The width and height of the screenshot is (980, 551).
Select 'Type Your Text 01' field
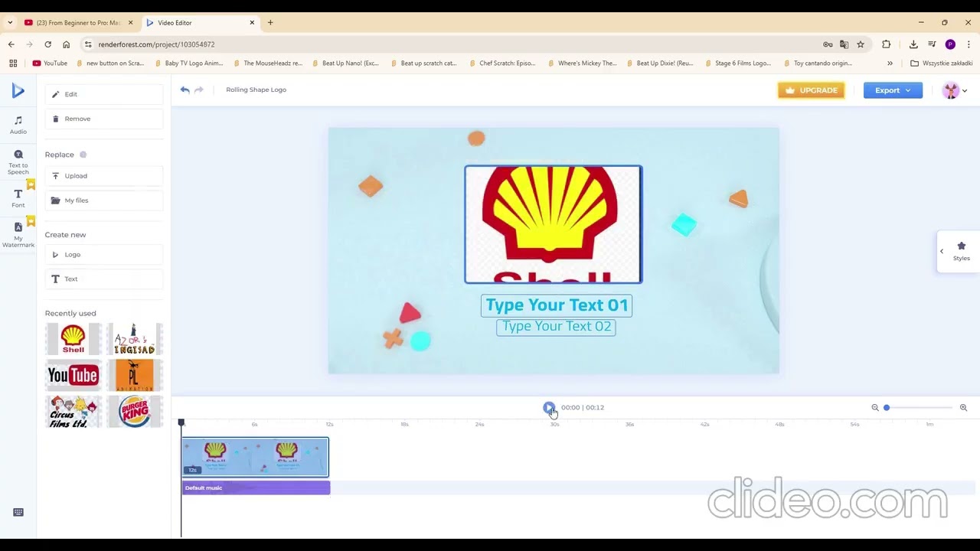[557, 305]
